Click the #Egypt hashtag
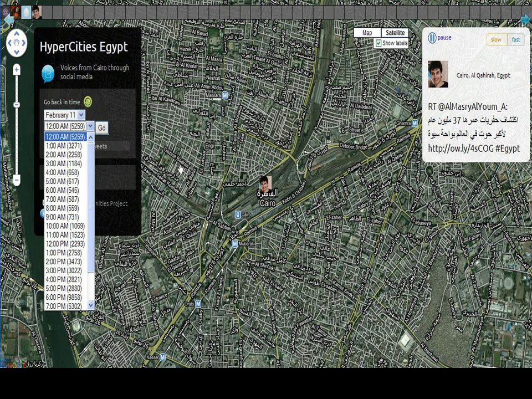This screenshot has height=399, width=532. [x=509, y=149]
